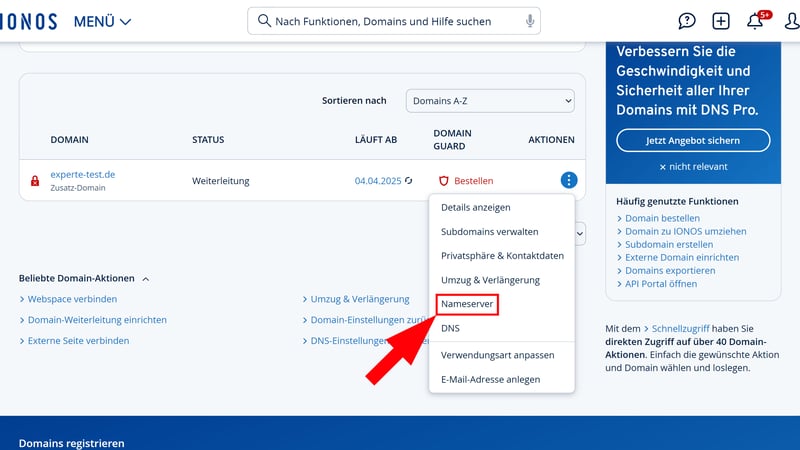Click the three-dot actions button for experte-test.de
Viewport: 800px width, 450px height.
click(568, 181)
